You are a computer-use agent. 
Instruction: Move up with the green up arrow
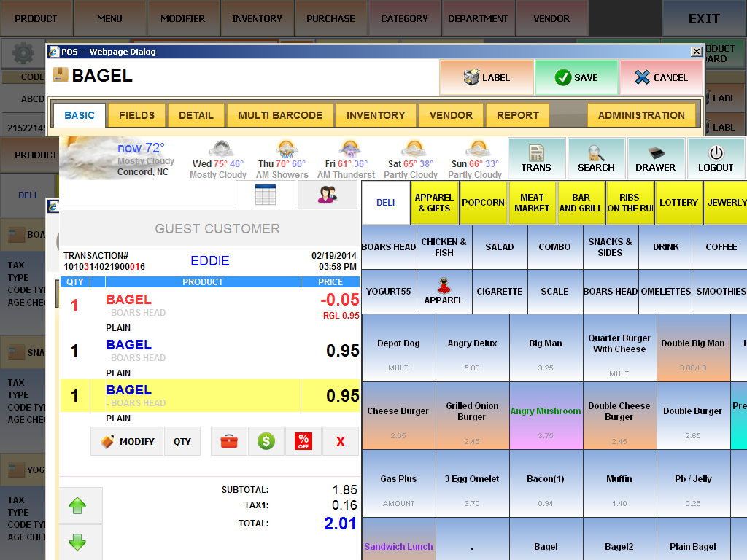click(x=77, y=506)
